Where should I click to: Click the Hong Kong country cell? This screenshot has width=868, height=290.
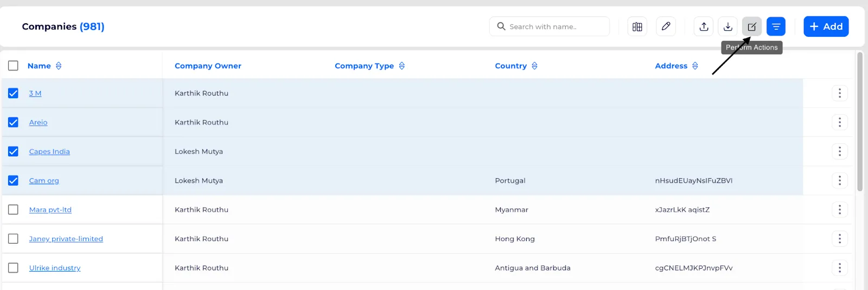click(515, 239)
